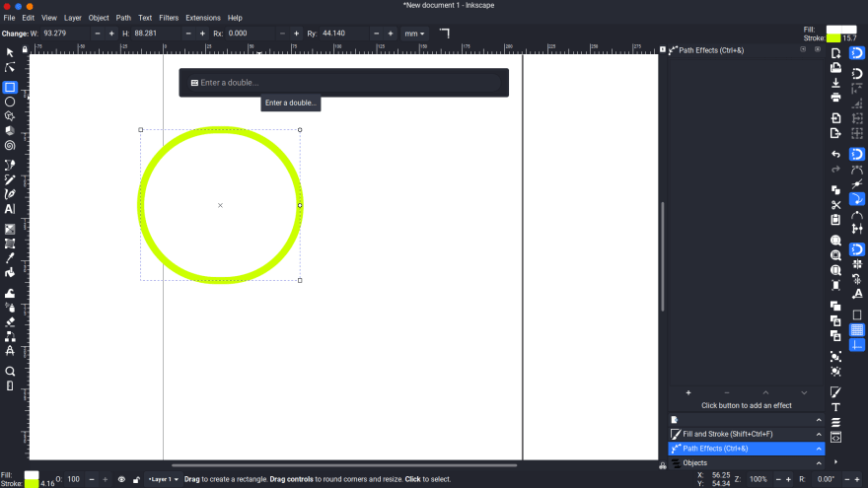Select the Eraser tool

10,321
